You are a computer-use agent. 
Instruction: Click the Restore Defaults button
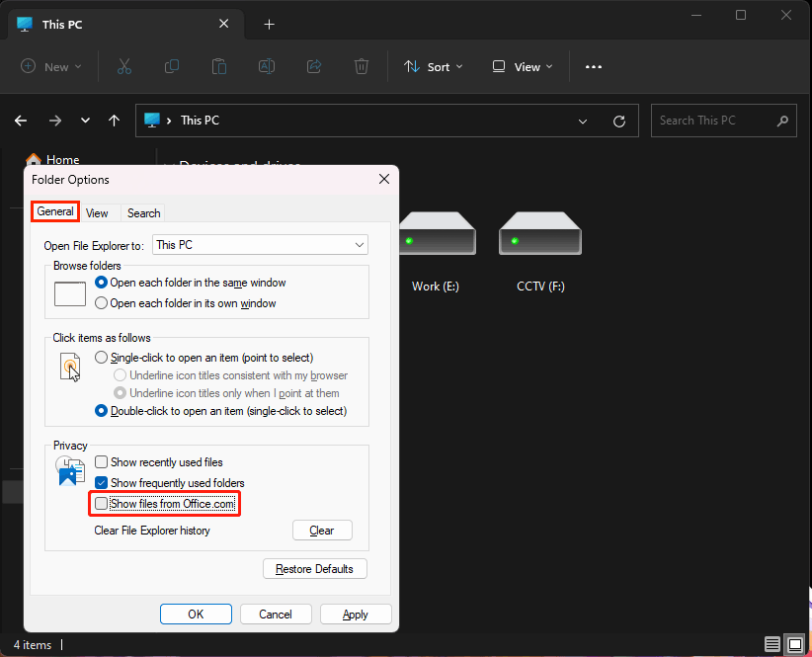[x=314, y=568]
